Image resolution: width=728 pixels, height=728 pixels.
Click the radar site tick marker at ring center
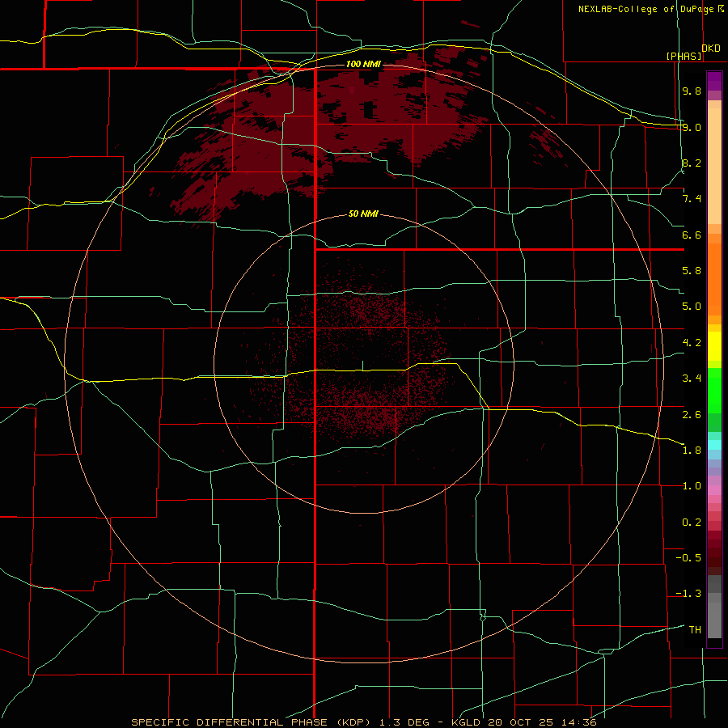point(363,366)
